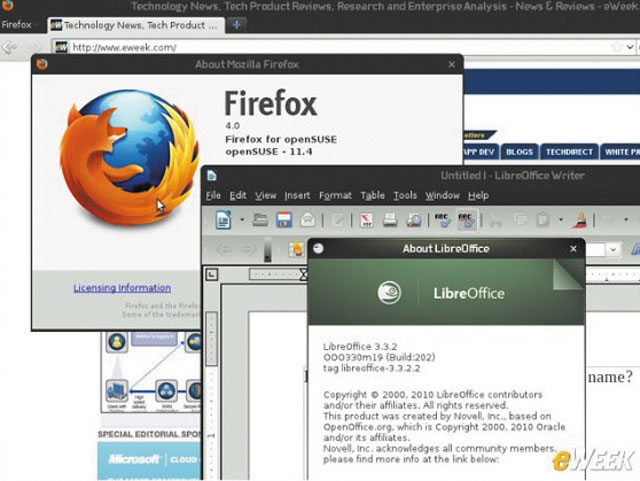Open the APP DEV tab on eWeek page
640x481 pixels.
480,152
